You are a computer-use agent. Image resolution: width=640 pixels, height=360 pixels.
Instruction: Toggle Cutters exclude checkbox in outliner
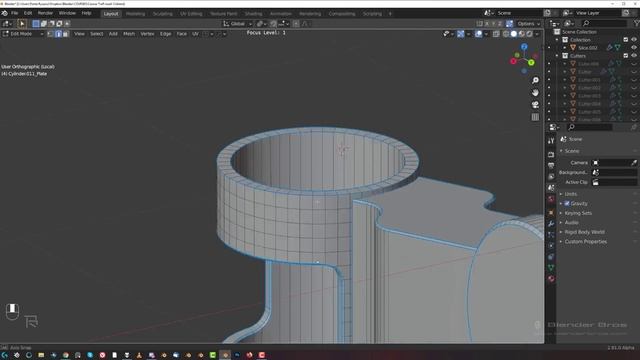point(626,56)
